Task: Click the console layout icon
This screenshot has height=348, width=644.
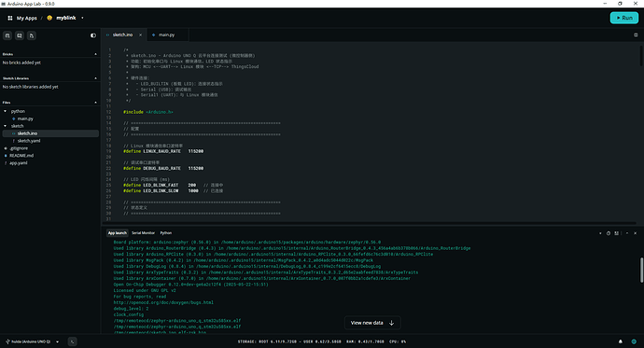Action: pos(617,233)
